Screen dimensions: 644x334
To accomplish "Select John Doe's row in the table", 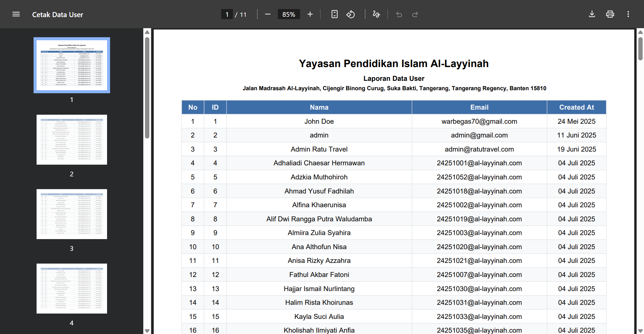I will [319, 121].
